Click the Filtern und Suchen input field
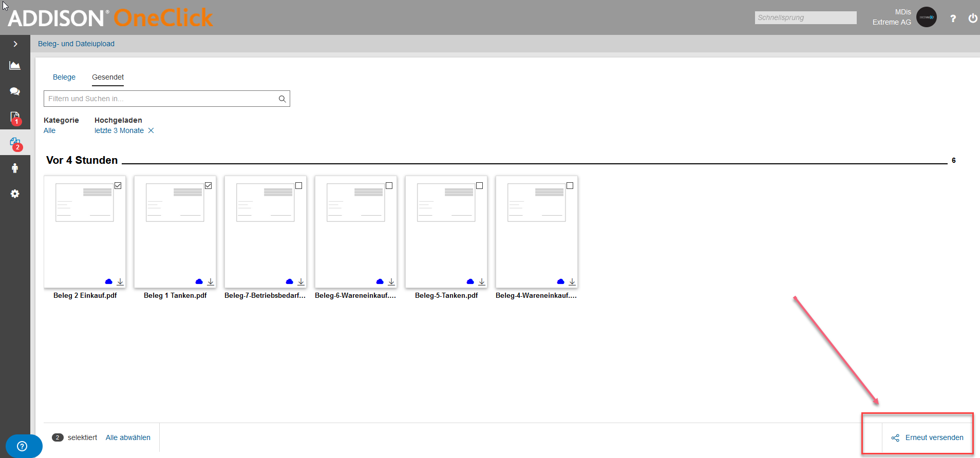 [167, 99]
